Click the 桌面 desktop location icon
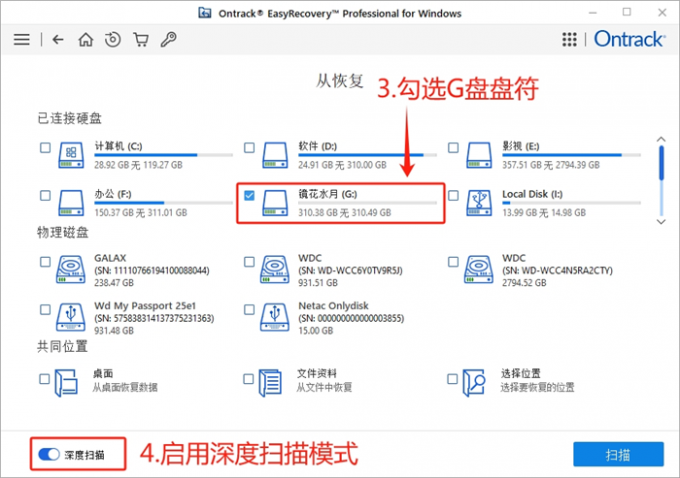This screenshot has height=478, width=680. point(66,383)
